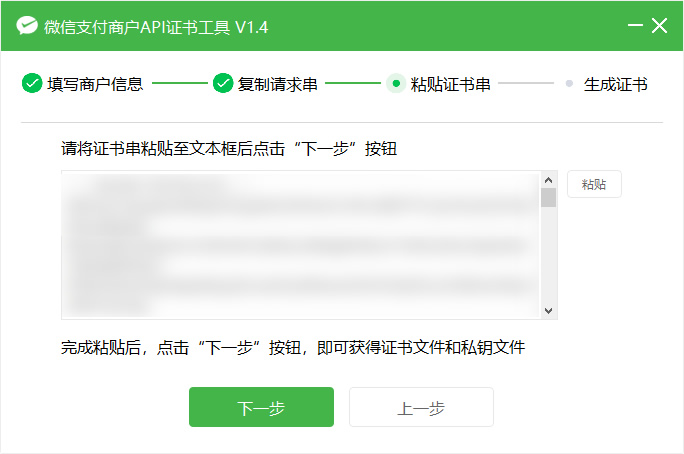Click the gray step dot beside 生成证书

pyautogui.click(x=569, y=83)
